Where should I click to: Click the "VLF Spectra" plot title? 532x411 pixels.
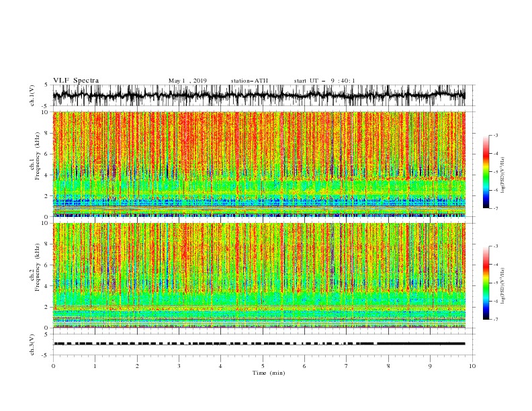click(x=76, y=81)
